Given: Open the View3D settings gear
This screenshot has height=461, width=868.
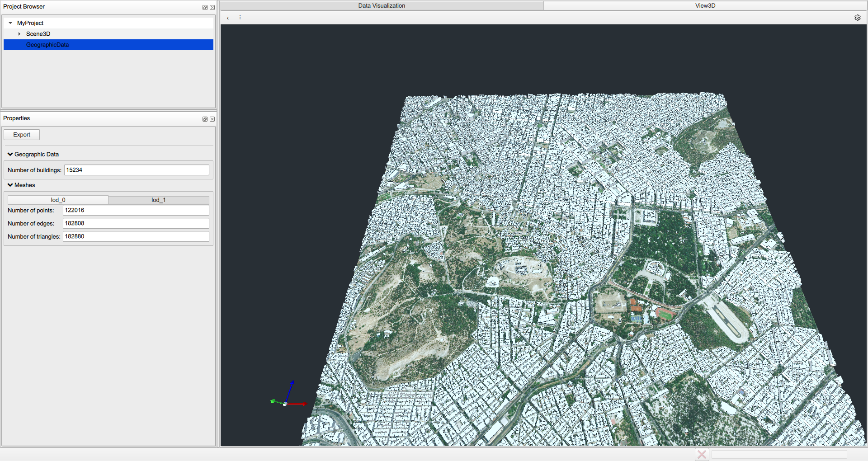Looking at the screenshot, I should tap(857, 18).
